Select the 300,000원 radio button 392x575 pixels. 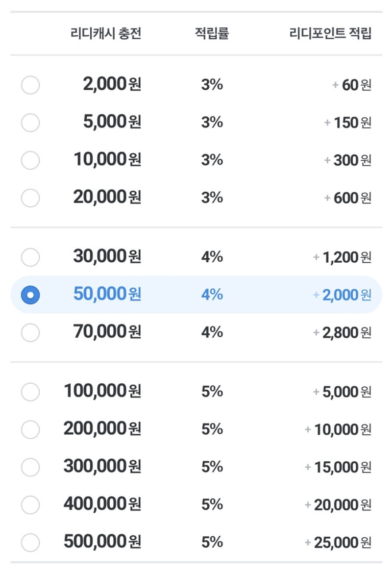tap(30, 467)
